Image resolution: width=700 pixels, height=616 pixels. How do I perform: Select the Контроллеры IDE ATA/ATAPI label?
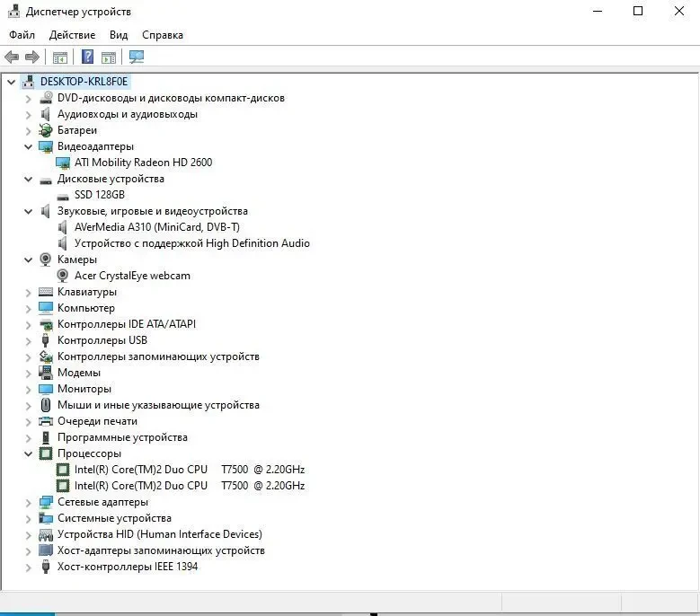pos(127,324)
